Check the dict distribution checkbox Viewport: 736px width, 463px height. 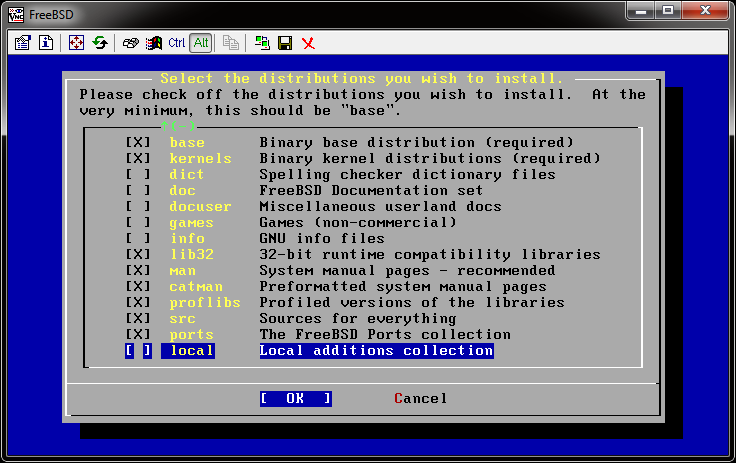point(138,174)
